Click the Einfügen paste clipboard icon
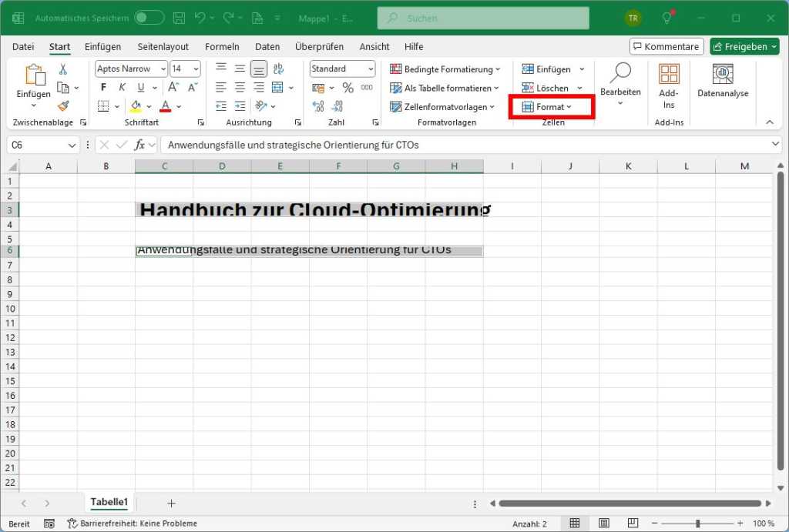Viewport: 789px width, 532px height. [x=34, y=75]
